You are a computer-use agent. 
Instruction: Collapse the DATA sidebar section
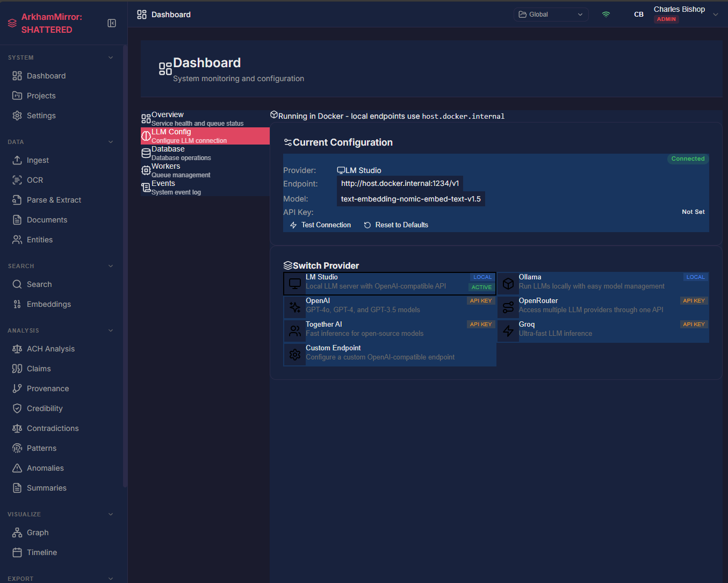pos(111,142)
